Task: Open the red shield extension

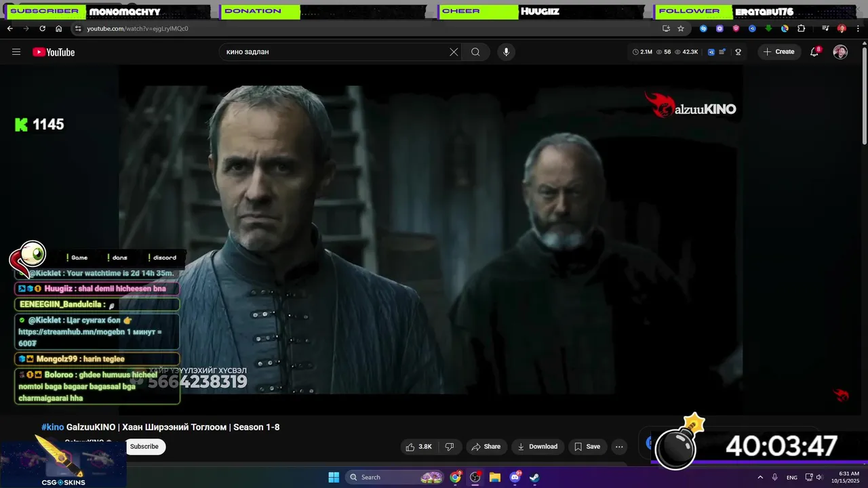Action: [736, 28]
